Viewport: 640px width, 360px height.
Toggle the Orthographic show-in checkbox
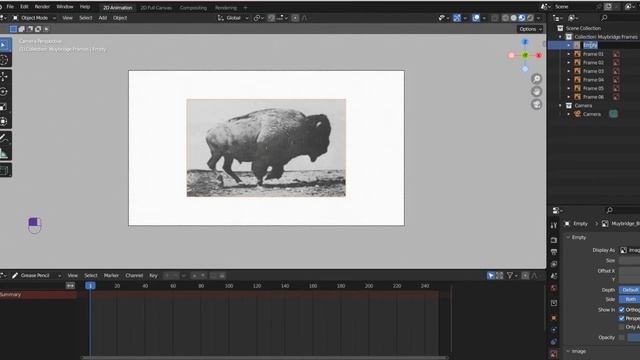tap(622, 310)
